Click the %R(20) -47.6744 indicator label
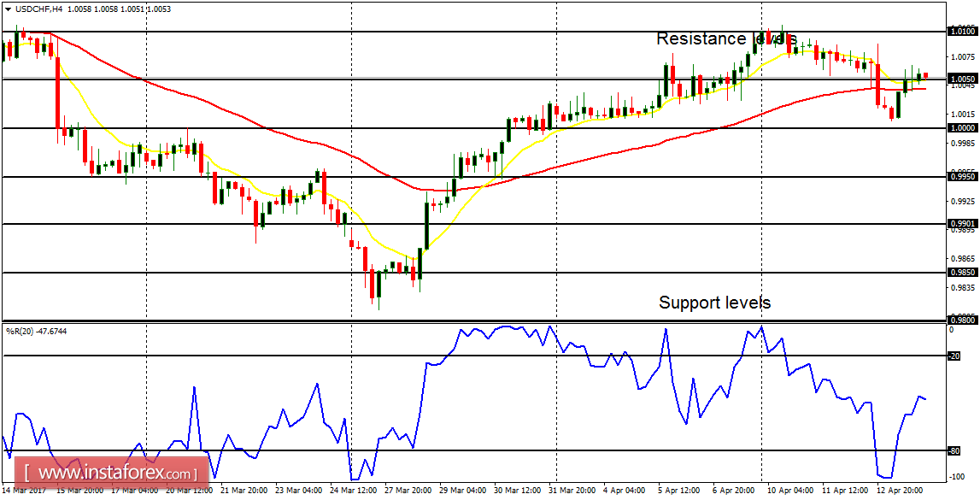980x500 pixels. [x=36, y=332]
